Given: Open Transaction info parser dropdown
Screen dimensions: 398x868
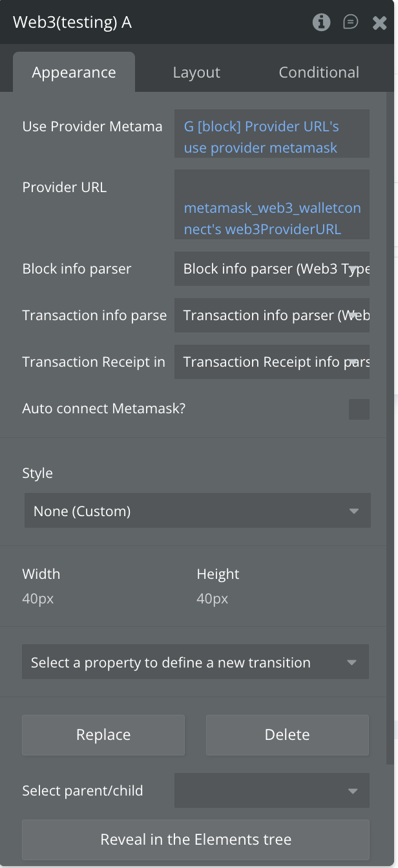Looking at the screenshot, I should [272, 316].
